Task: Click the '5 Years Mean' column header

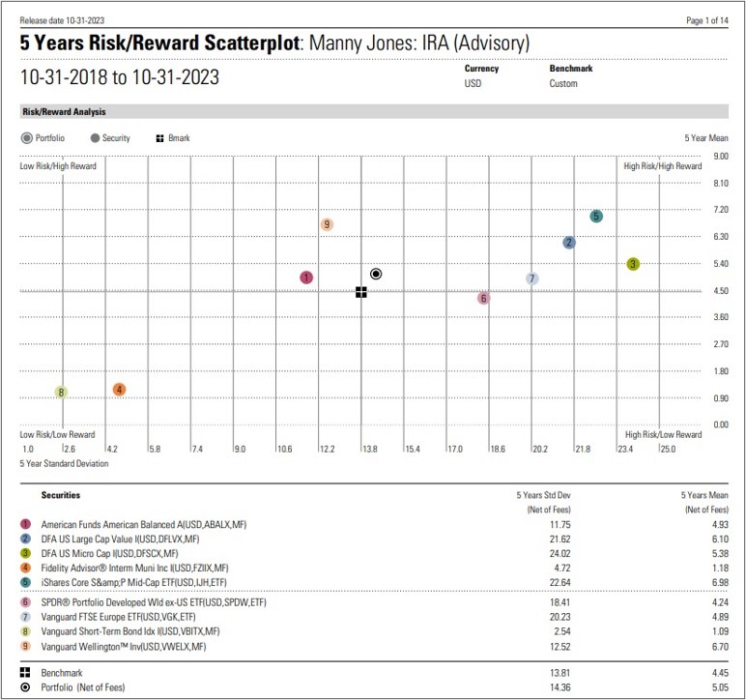Action: (x=704, y=495)
